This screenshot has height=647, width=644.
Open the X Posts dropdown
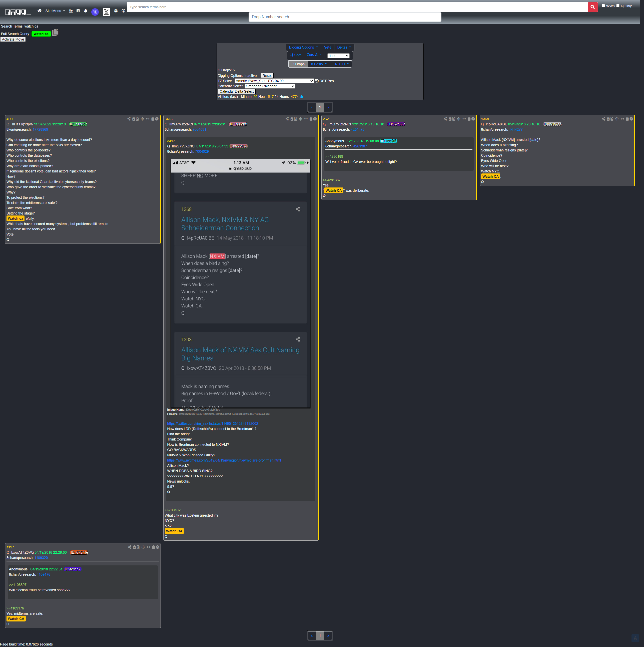(x=318, y=64)
